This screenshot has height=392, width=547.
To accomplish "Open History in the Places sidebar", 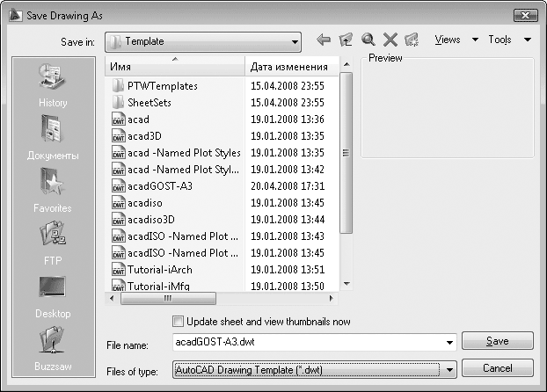I will [53, 85].
